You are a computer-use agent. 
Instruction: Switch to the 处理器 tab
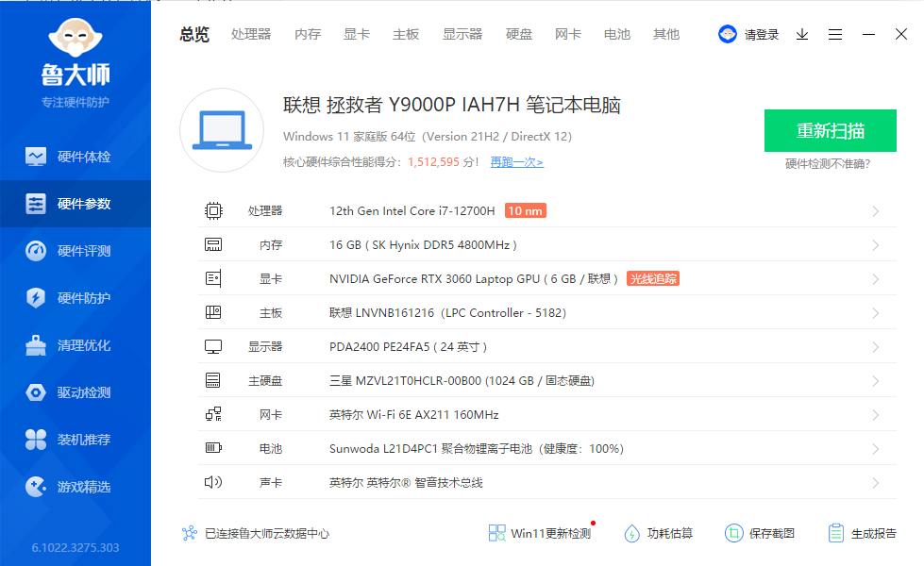click(x=251, y=34)
